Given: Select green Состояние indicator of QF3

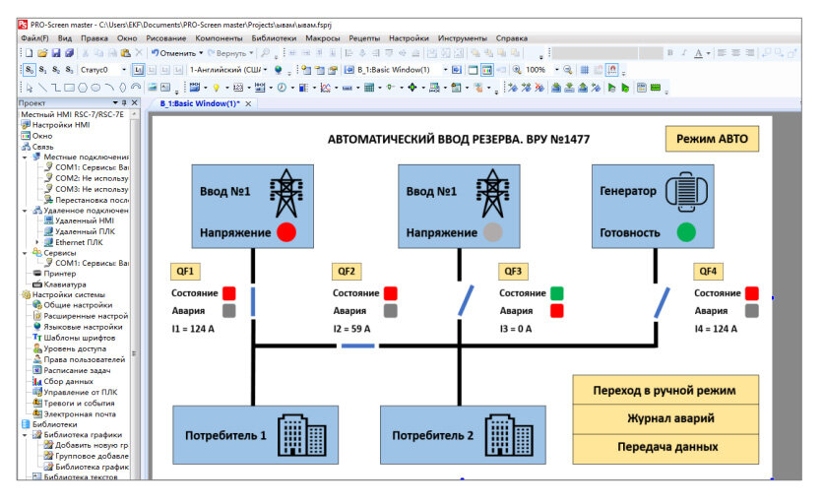Looking at the screenshot, I should click(x=557, y=293).
